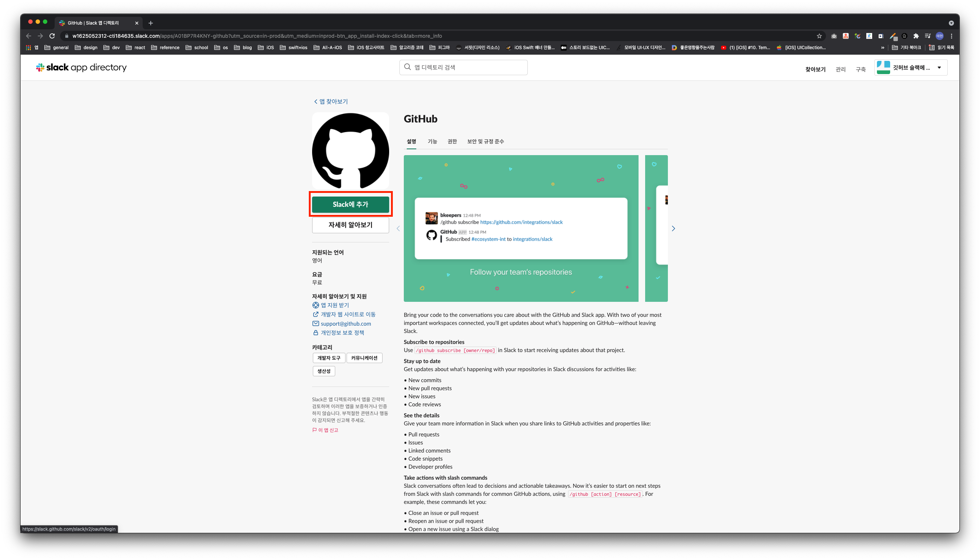Viewport: 980px width, 560px height.
Task: Click the 앱 디렉토리 검색 search field
Action: 464,67
